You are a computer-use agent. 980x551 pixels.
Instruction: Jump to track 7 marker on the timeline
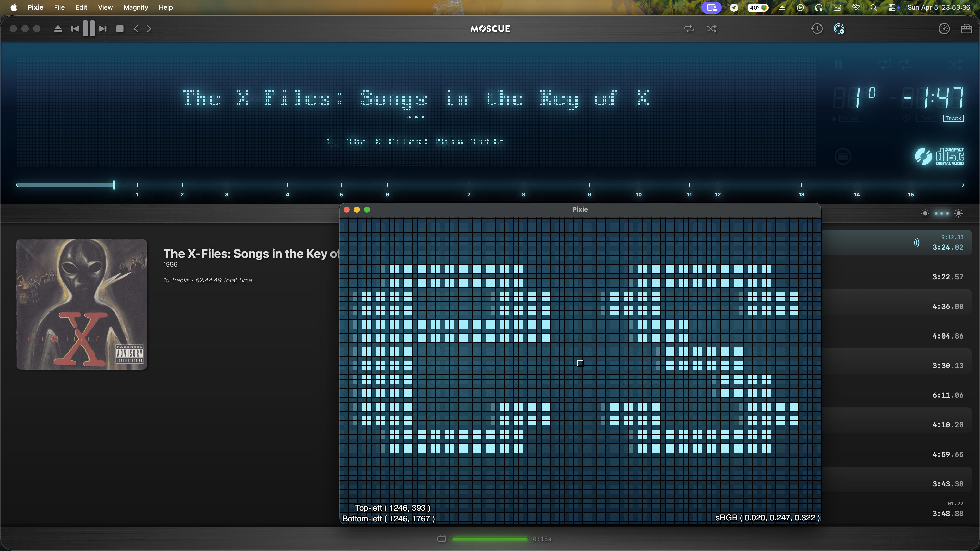coord(469,185)
